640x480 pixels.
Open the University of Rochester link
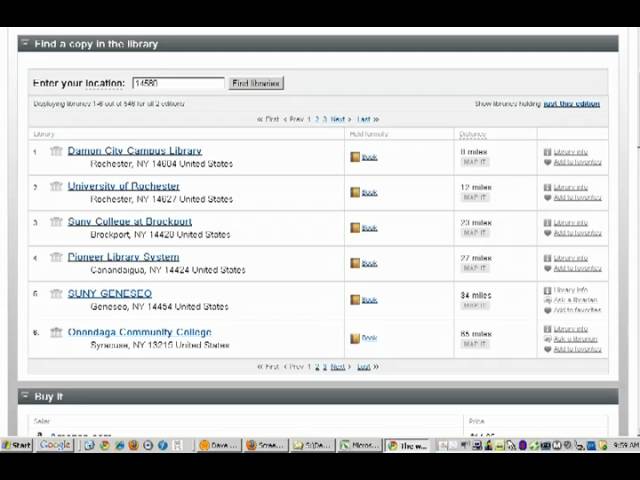124,187
